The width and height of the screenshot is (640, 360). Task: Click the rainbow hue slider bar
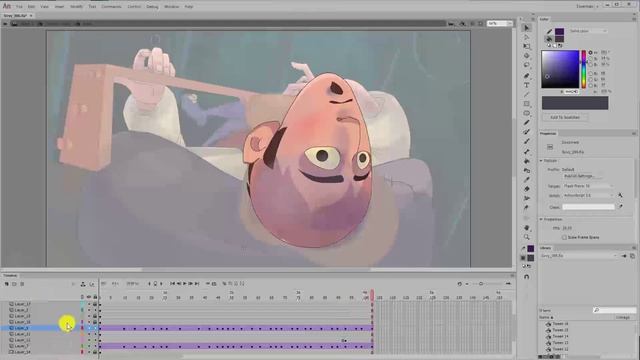tap(584, 69)
